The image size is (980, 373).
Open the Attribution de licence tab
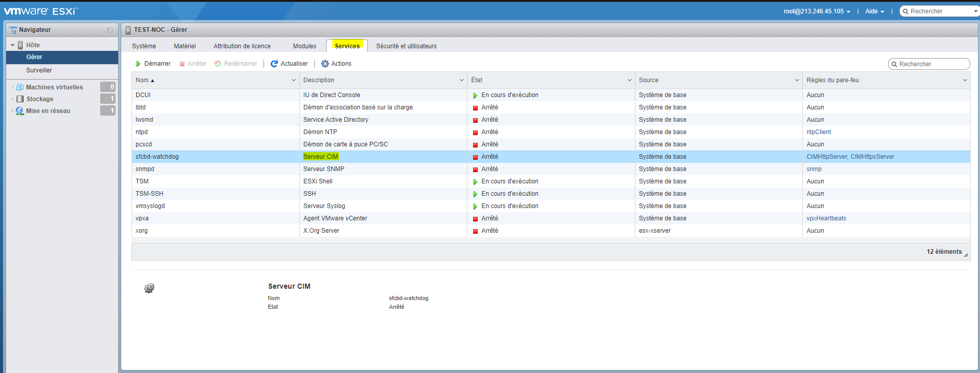click(x=242, y=46)
